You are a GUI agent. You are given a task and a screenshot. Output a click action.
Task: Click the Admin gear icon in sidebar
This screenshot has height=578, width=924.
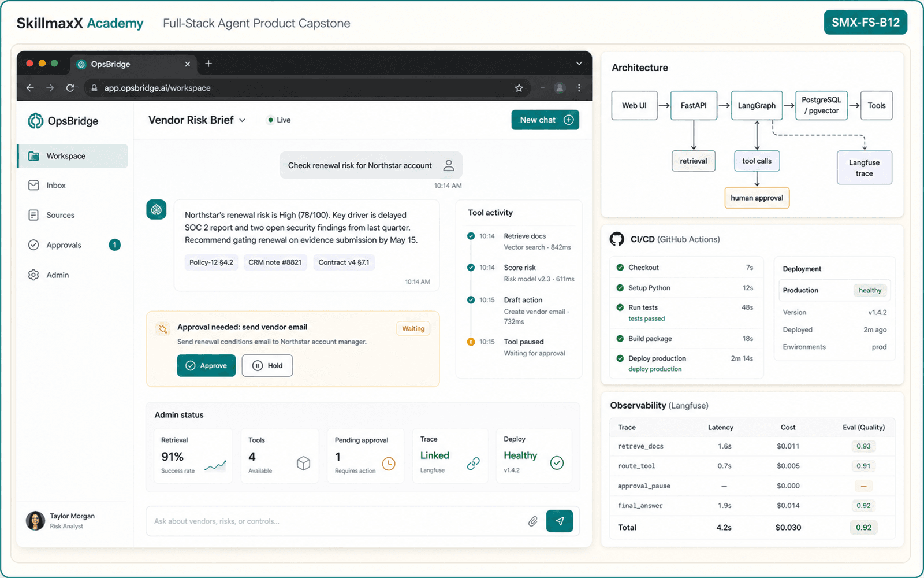click(x=33, y=275)
